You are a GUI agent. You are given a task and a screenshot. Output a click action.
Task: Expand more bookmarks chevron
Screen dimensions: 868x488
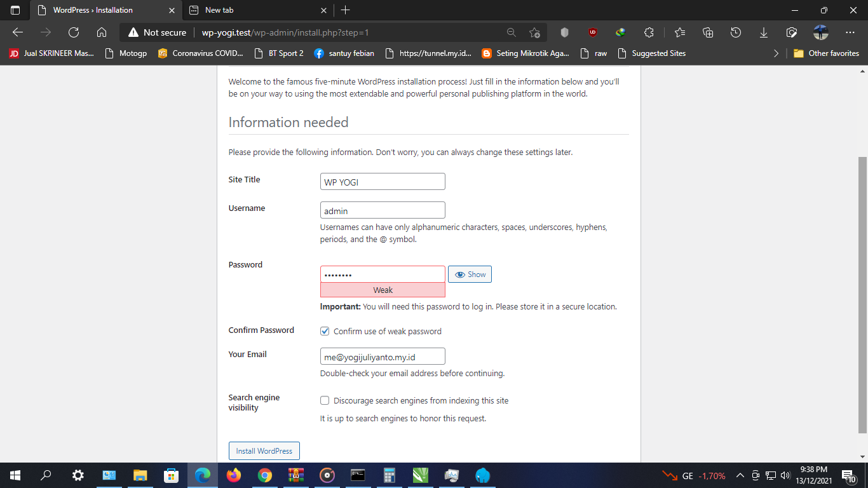click(x=775, y=53)
